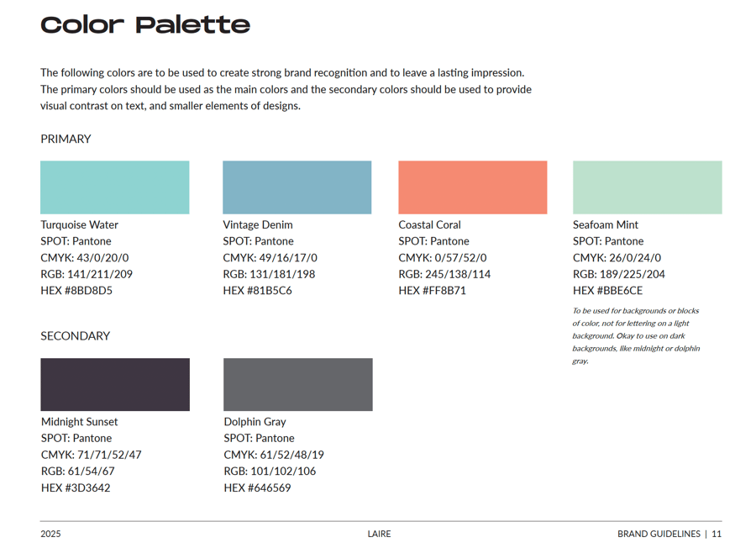Click the PRIMARY section label
756x548 pixels.
click(x=66, y=139)
